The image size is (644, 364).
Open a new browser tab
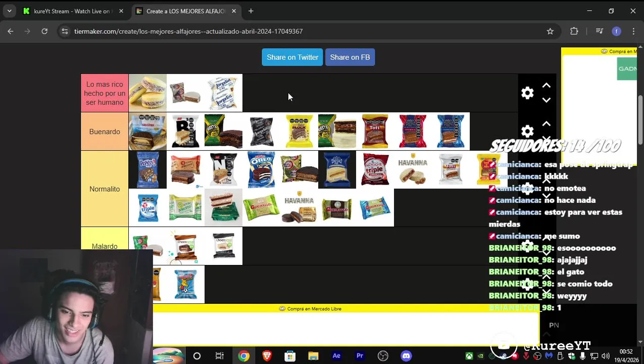(x=251, y=11)
